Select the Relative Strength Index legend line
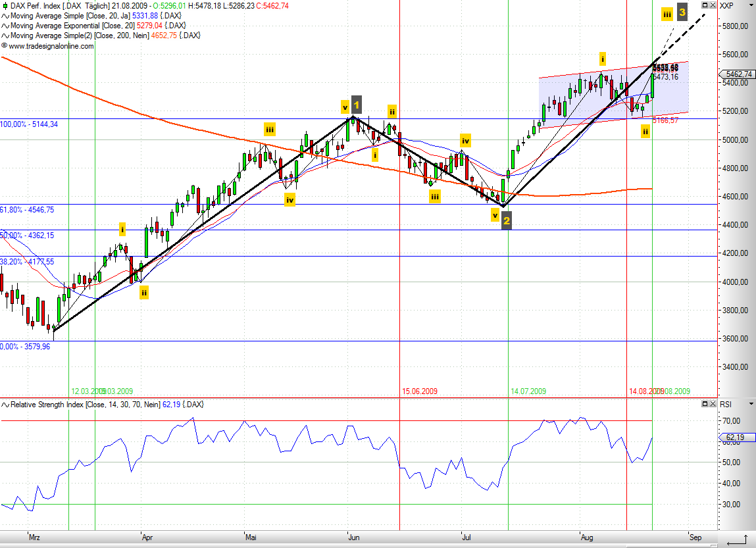The image size is (756, 548). (107, 405)
